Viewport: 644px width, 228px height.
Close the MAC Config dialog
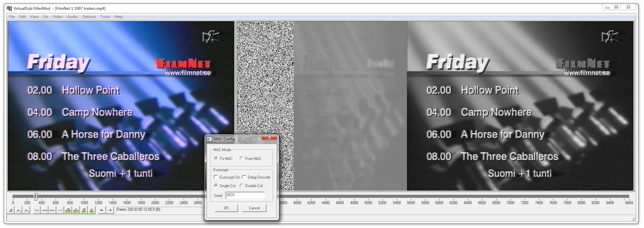point(269,138)
